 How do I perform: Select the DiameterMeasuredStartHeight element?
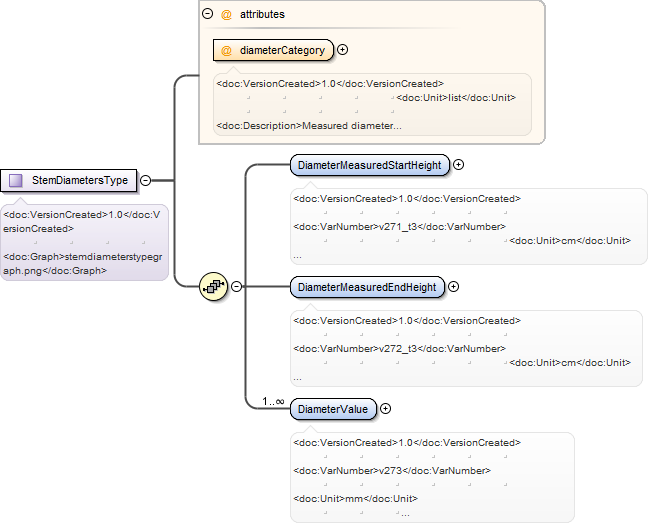pos(370,165)
